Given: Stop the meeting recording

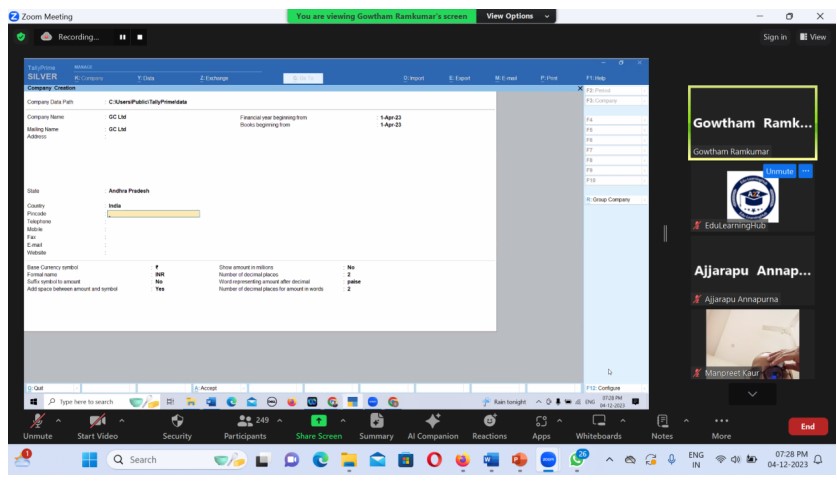Looking at the screenshot, I should (x=140, y=37).
